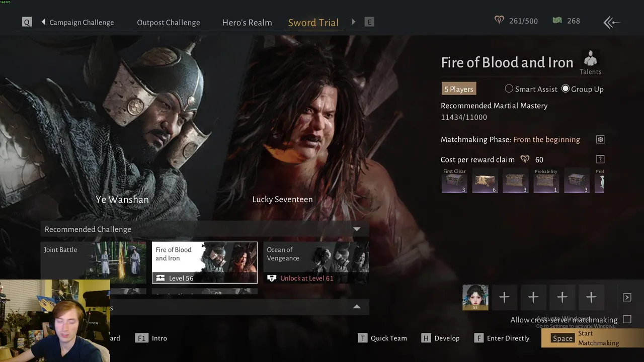Open Matchmaking Phase settings gear
644x362 pixels.
coord(600,139)
